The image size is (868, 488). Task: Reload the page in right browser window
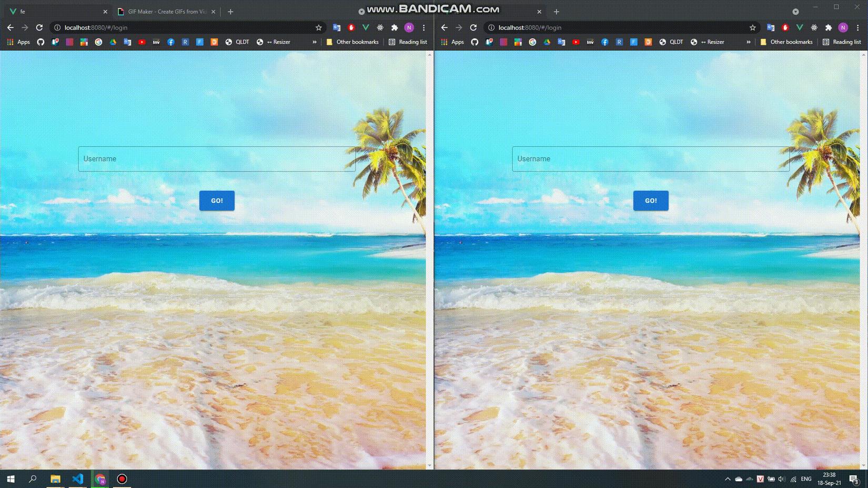pyautogui.click(x=473, y=27)
